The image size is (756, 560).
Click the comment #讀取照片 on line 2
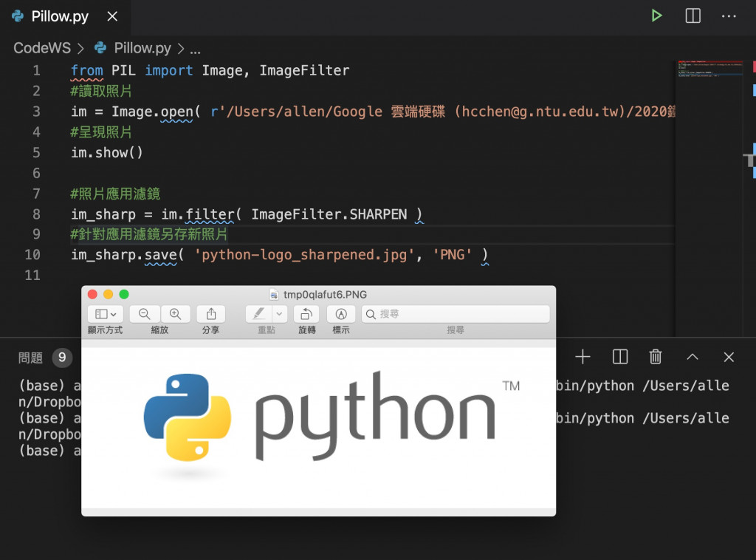(100, 91)
